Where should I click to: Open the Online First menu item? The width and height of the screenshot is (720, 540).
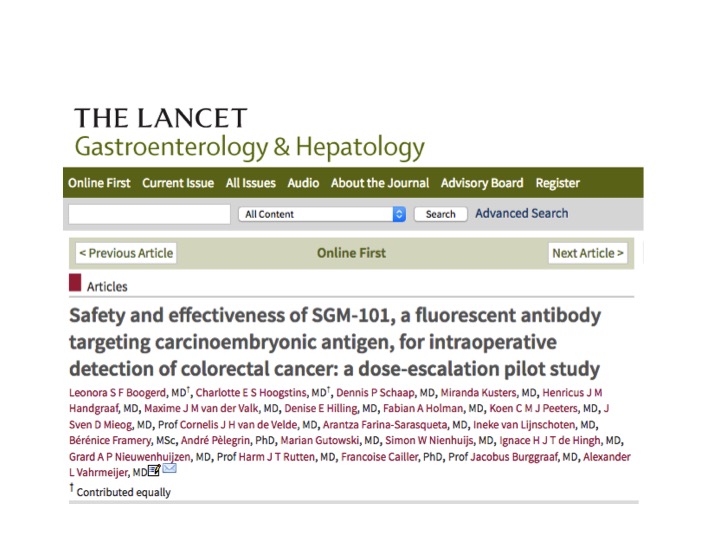[99, 183]
